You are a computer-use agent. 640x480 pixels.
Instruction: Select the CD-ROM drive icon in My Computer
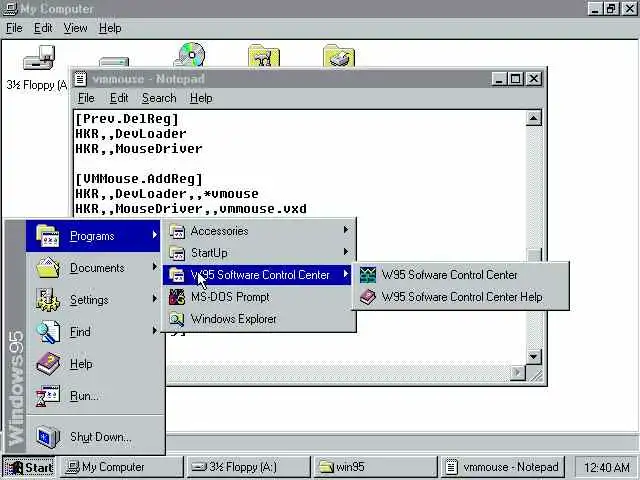click(190, 55)
